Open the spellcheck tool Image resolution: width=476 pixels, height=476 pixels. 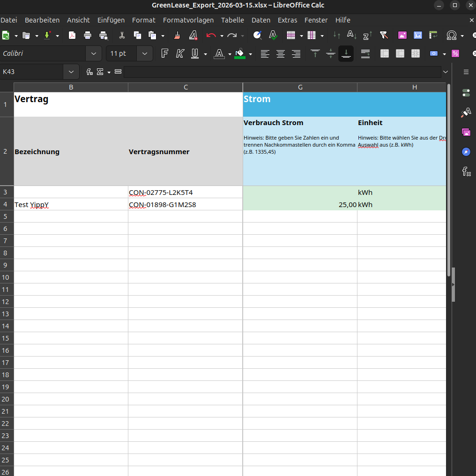[273, 35]
